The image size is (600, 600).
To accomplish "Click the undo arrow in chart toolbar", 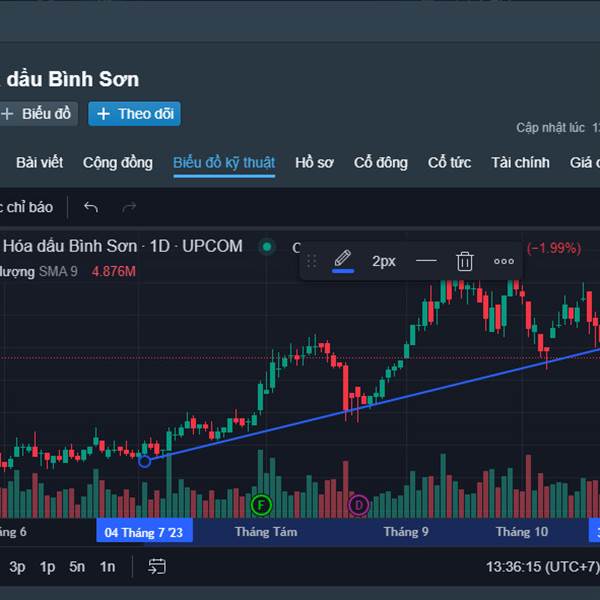I will [x=91, y=207].
